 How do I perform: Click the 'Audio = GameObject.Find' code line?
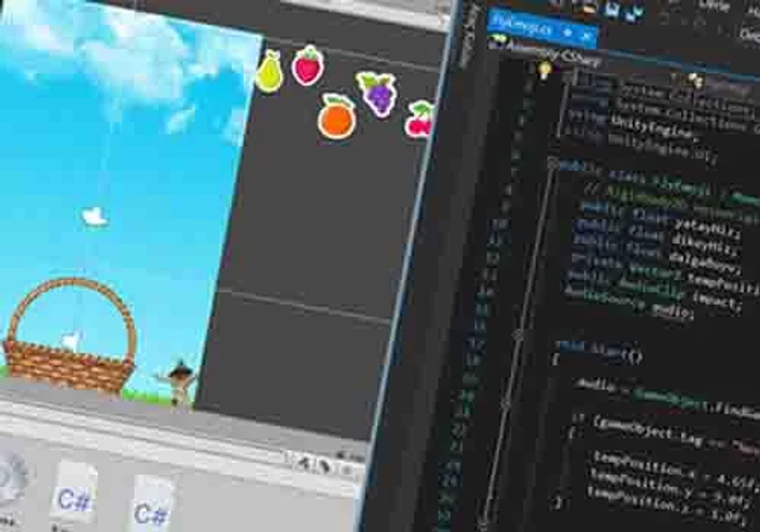668,398
